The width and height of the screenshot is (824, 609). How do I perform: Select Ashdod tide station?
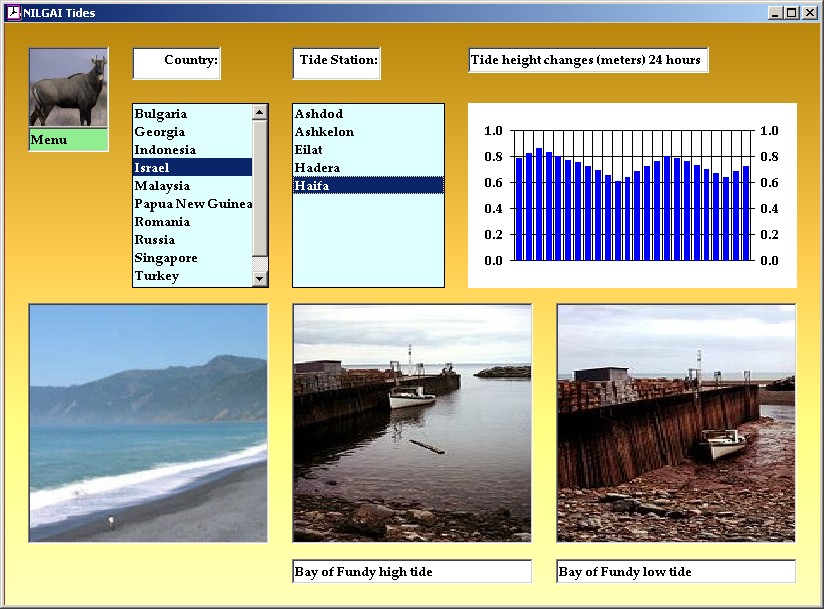[319, 114]
